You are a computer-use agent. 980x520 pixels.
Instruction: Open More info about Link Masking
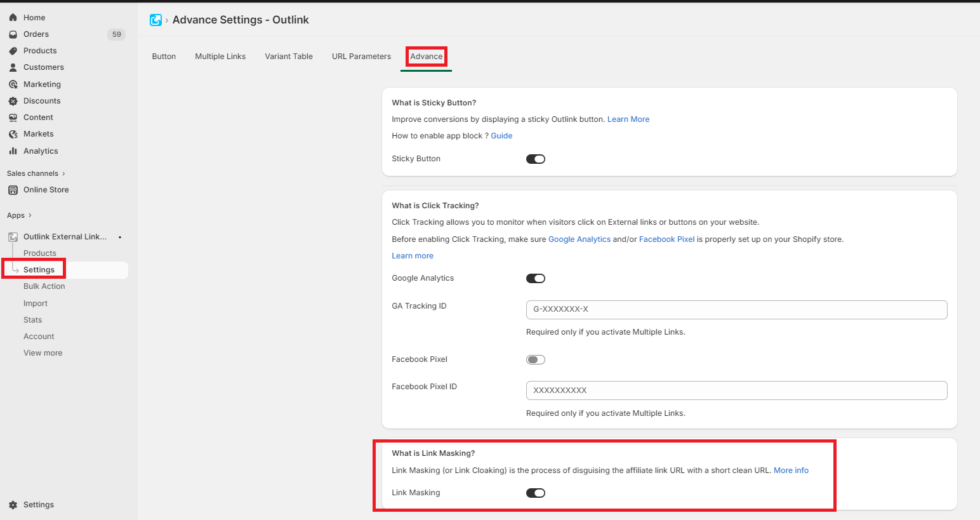(791, 470)
